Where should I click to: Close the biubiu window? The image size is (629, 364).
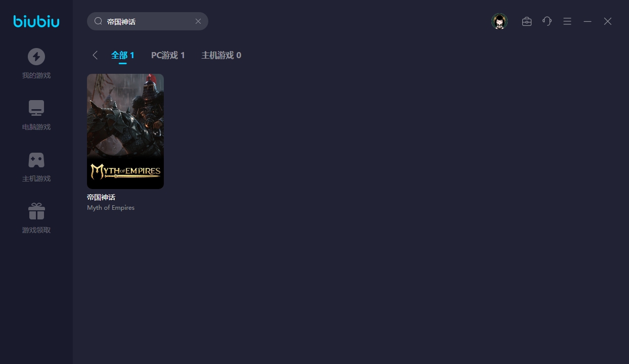[x=608, y=21]
